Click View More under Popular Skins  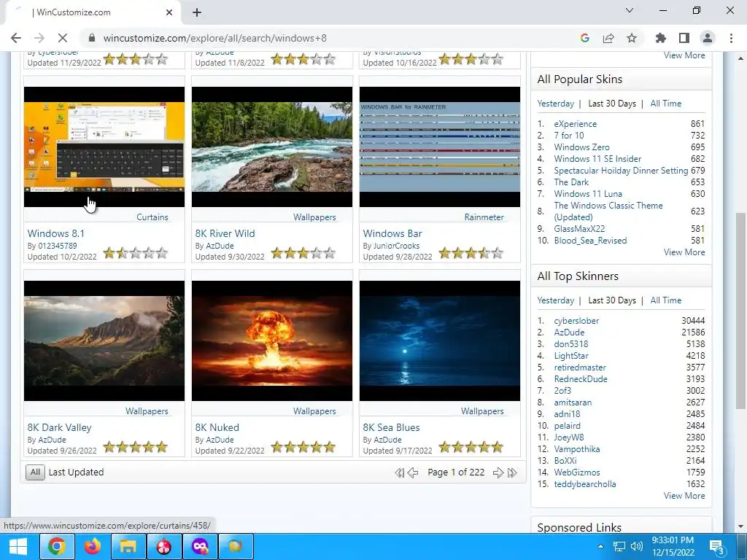pyautogui.click(x=684, y=252)
